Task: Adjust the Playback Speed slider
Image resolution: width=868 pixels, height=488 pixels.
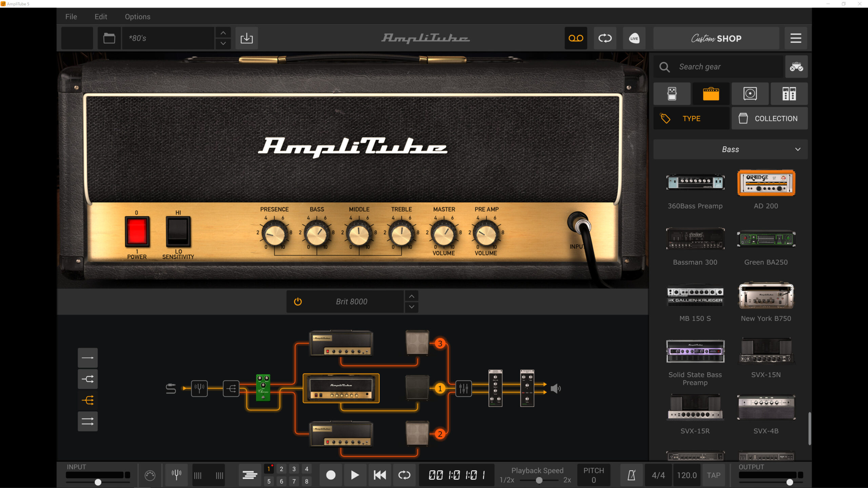Action: [539, 480]
